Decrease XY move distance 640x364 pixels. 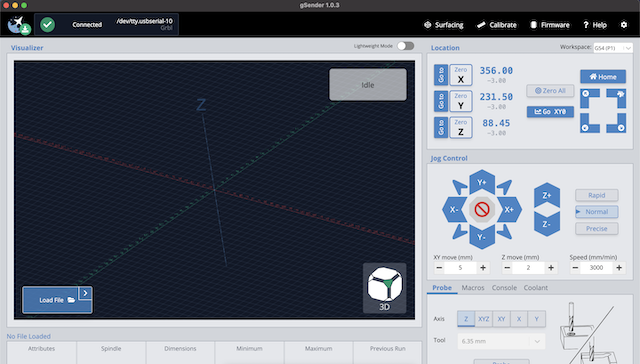439,268
